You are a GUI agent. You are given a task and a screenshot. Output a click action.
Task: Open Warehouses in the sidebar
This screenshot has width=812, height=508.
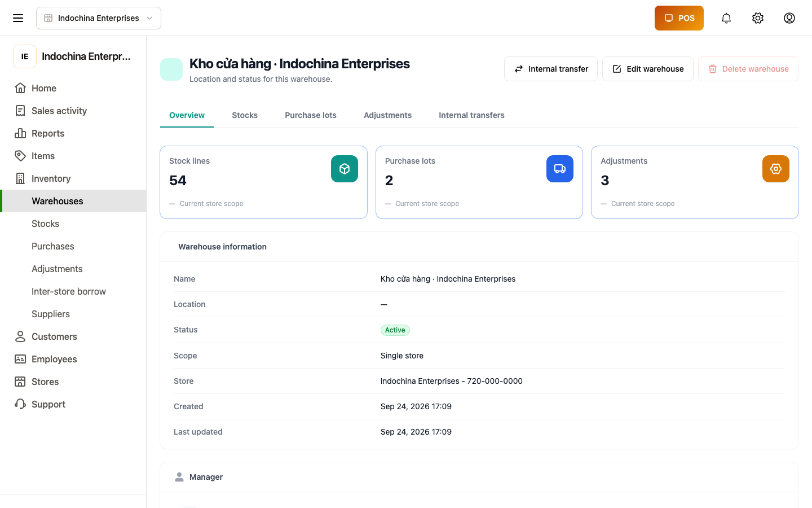pos(74,201)
